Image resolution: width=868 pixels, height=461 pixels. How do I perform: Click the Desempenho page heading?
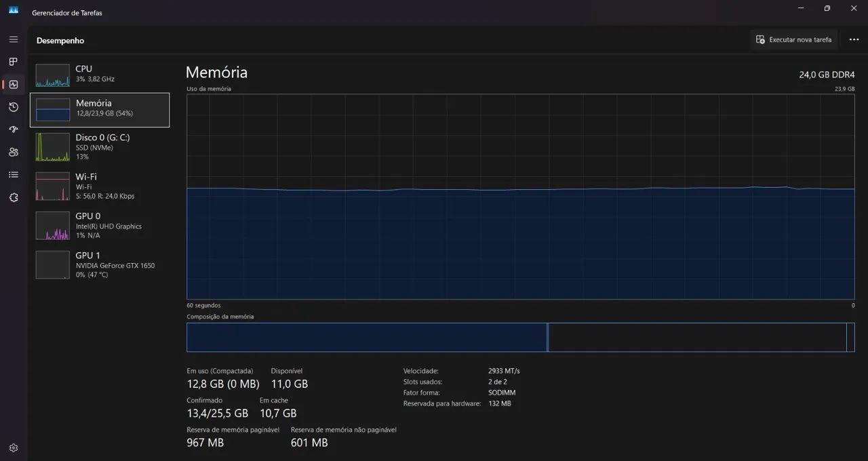coord(60,41)
